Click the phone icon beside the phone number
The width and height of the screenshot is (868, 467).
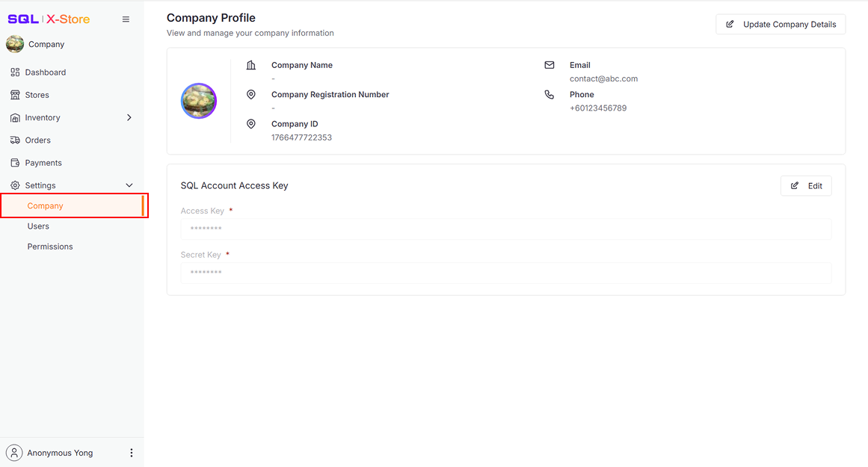pyautogui.click(x=550, y=94)
